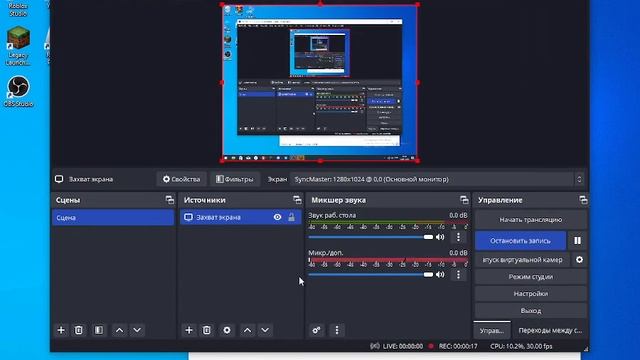Click the Roblox Studio desktop icon label
Image resolution: width=640 pixels, height=360 pixels.
click(x=18, y=10)
